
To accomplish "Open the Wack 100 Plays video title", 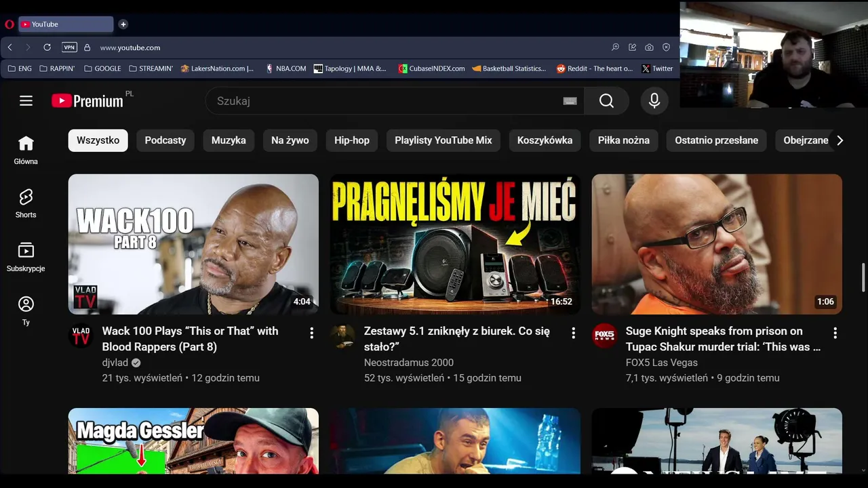I will point(190,339).
